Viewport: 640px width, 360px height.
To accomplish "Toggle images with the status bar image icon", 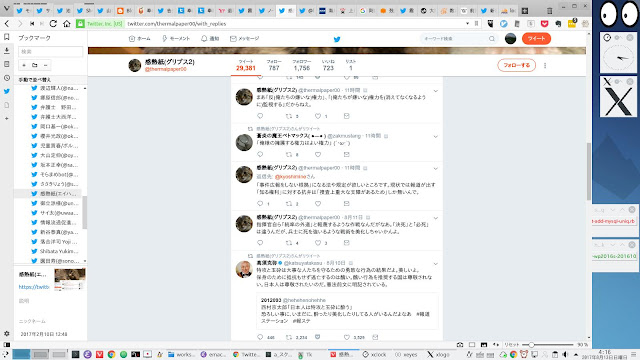I will (x=484, y=345).
